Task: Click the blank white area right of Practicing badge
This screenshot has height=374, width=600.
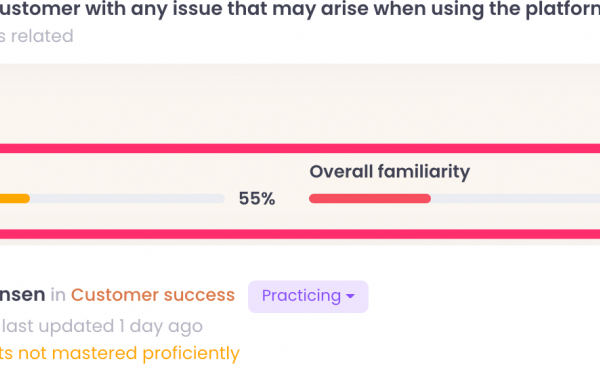Action: click(484, 296)
